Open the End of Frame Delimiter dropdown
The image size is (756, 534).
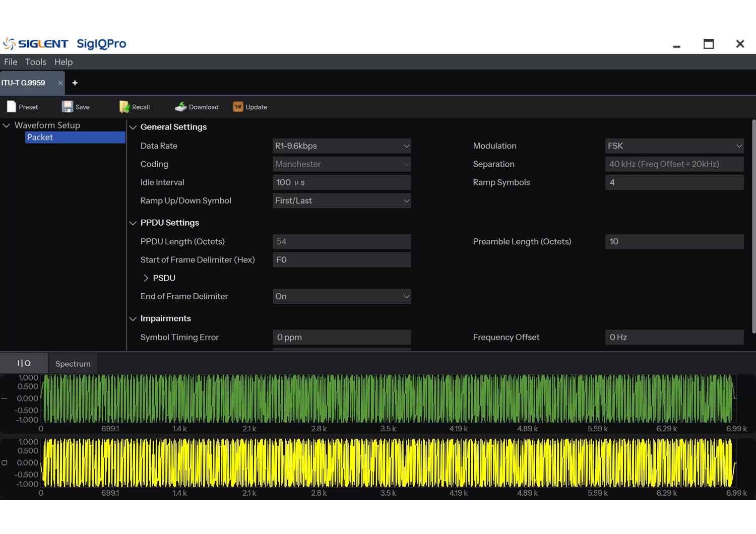point(342,296)
